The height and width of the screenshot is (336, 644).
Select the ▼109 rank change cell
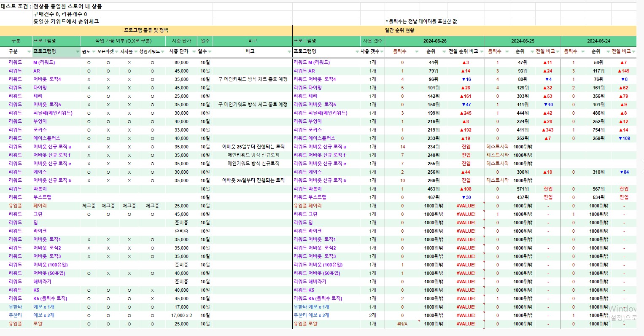[624, 138]
